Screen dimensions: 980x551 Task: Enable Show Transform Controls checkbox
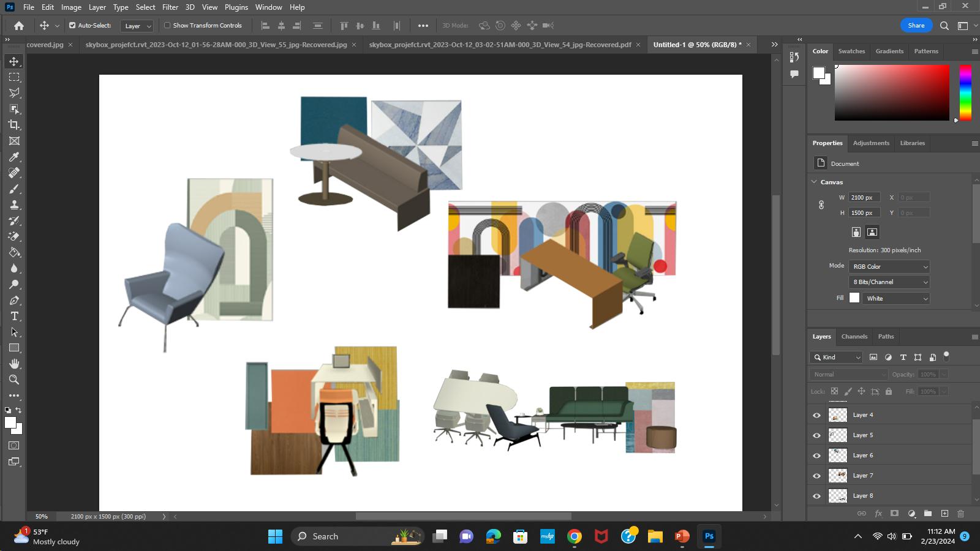pyautogui.click(x=167, y=26)
